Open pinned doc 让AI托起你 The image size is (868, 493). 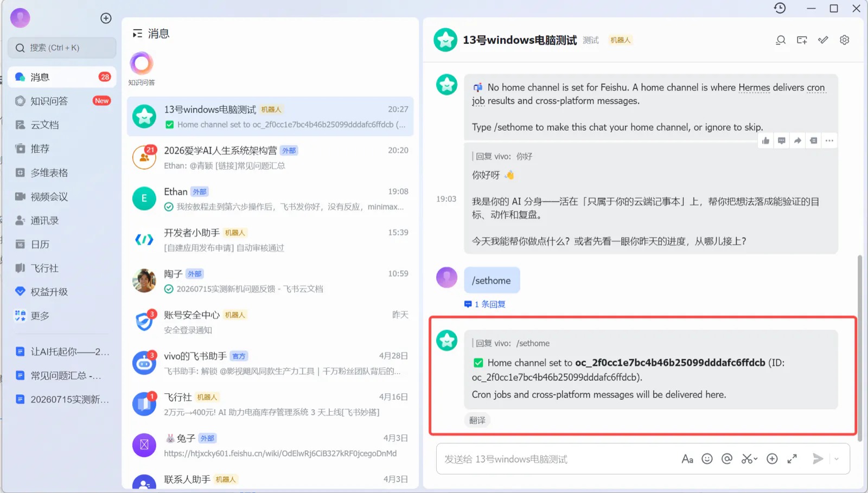(62, 351)
